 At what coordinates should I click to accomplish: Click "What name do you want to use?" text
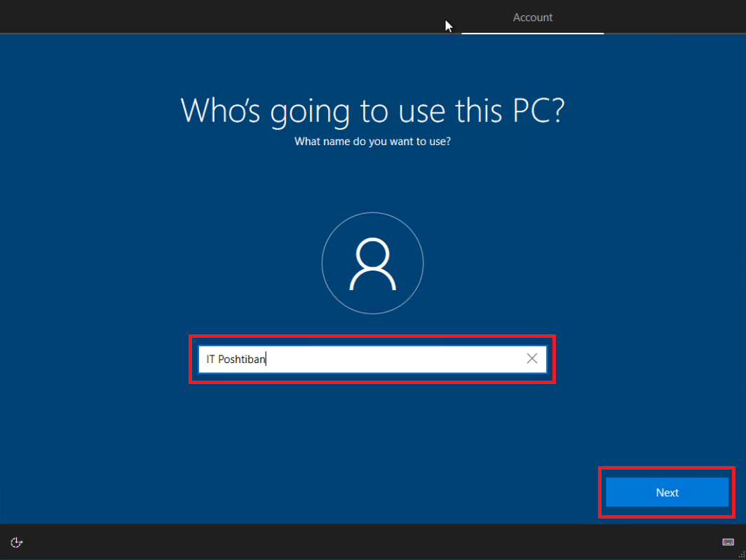pos(372,142)
